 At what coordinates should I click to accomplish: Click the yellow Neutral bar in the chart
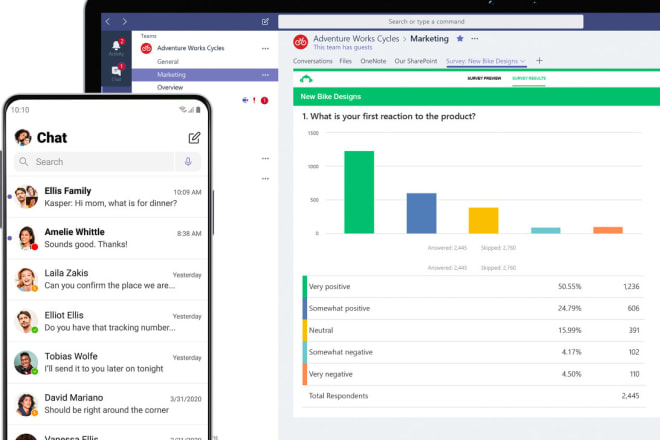click(484, 220)
